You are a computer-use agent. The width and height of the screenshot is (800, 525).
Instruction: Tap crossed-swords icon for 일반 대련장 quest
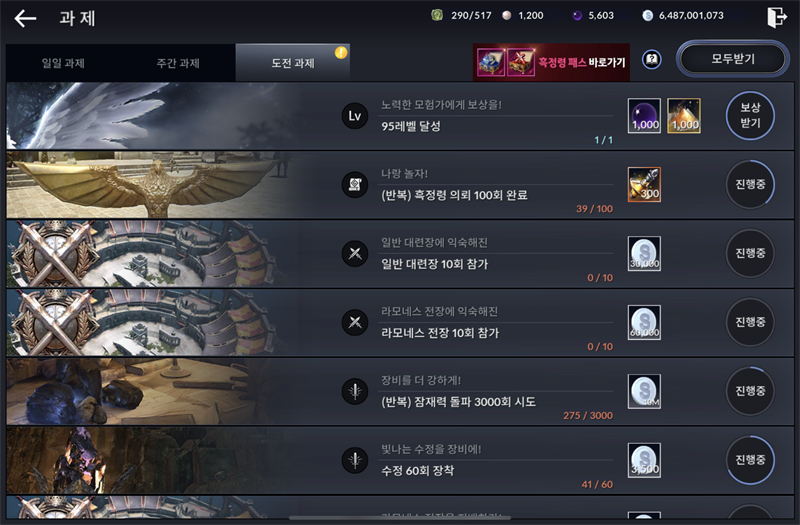pyautogui.click(x=355, y=254)
